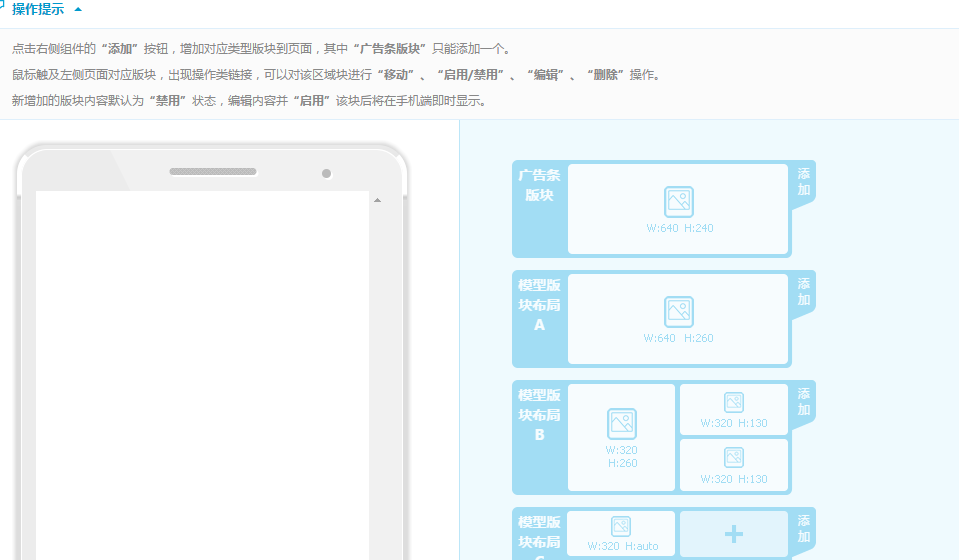959x560 pixels.
Task: Click the 模型版块布局 A label
Action: pyautogui.click(x=539, y=305)
